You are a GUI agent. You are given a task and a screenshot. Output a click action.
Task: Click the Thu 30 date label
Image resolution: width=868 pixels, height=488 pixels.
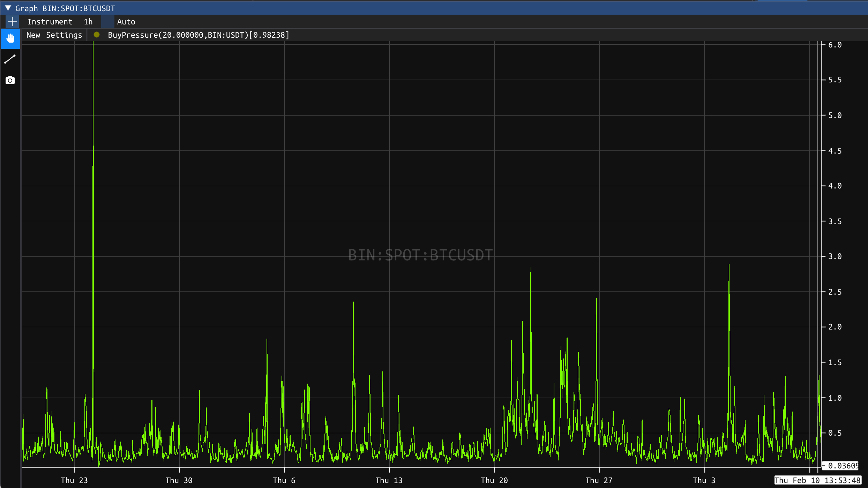(179, 480)
